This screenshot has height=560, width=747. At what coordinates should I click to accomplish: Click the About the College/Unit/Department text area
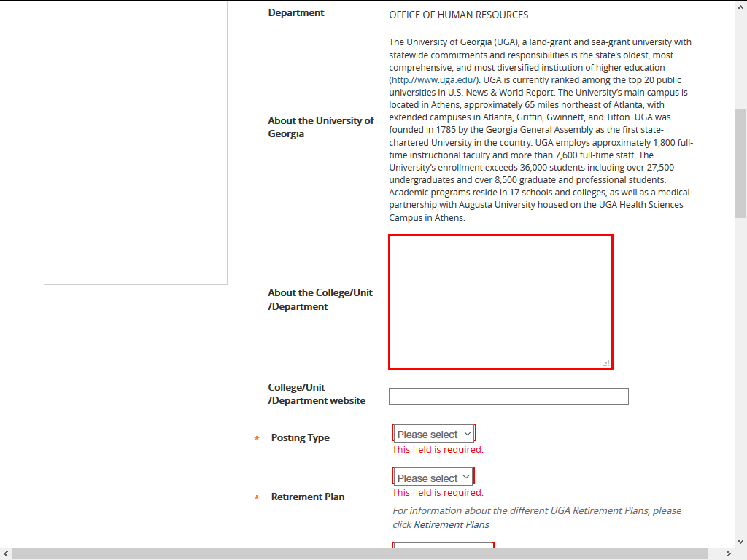[500, 301]
